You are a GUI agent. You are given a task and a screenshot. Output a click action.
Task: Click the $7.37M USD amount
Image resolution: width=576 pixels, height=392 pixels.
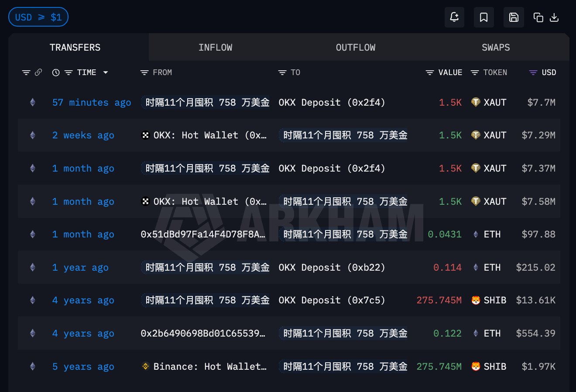(x=539, y=168)
